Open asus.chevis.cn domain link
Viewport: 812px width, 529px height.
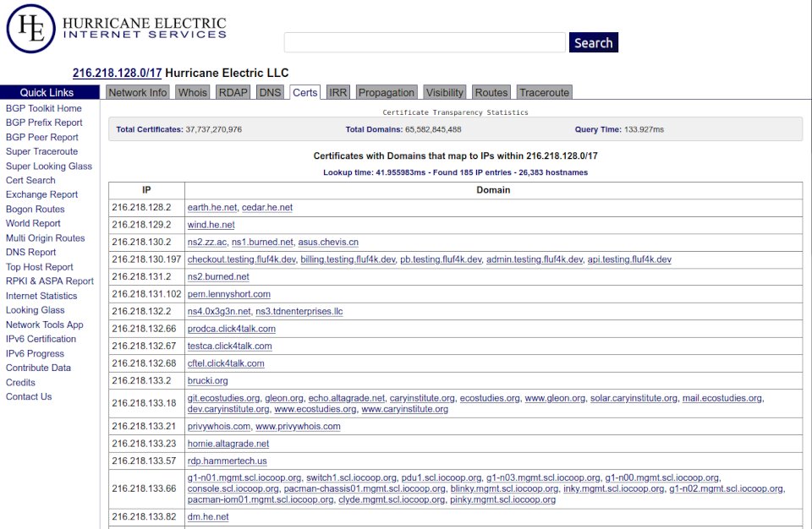click(328, 242)
